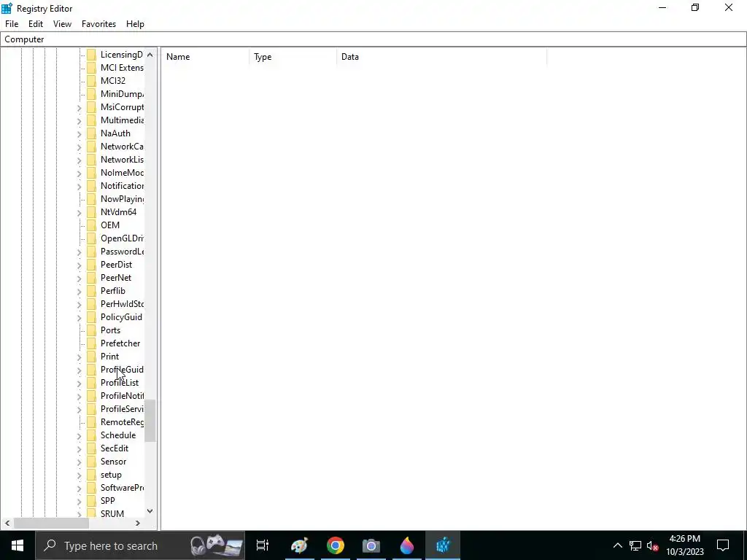The image size is (747, 560).
Task: Click the Registry Editor taskbar icon
Action: pos(443,545)
